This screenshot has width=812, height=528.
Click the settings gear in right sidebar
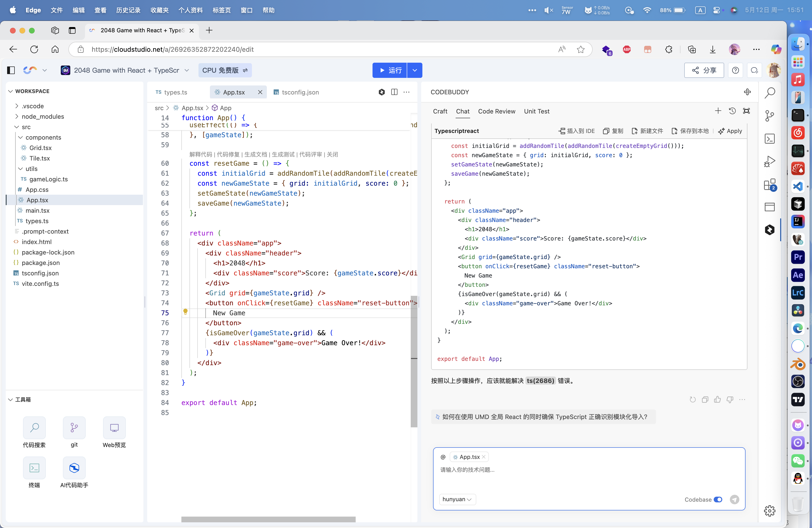[769, 511]
